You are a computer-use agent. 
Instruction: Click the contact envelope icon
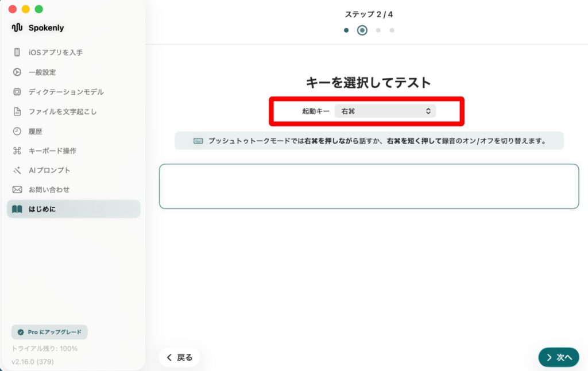[x=17, y=190]
